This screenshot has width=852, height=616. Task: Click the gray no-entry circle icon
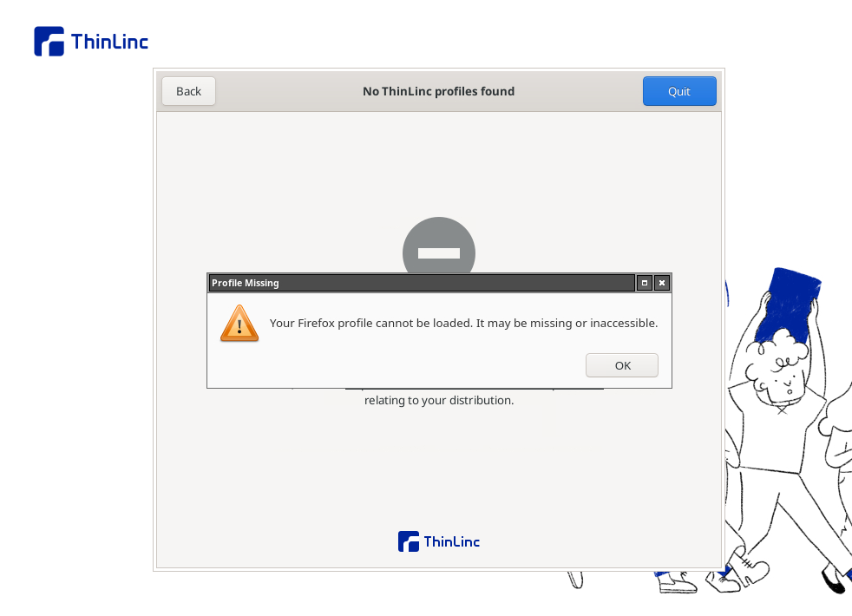coord(439,246)
